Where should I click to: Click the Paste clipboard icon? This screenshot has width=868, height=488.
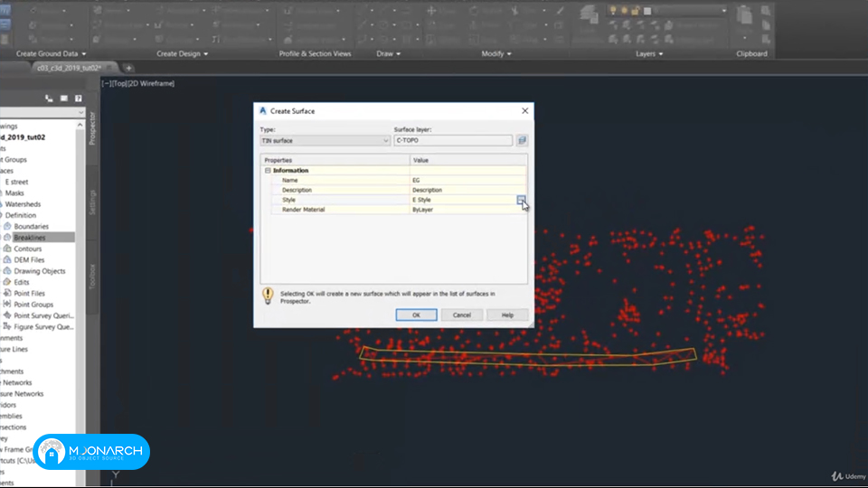click(x=744, y=15)
